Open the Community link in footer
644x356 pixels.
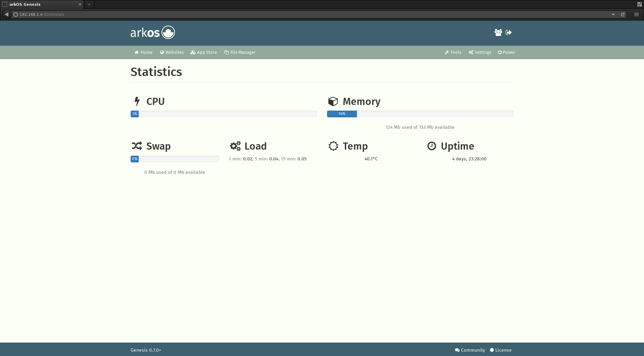coord(470,350)
